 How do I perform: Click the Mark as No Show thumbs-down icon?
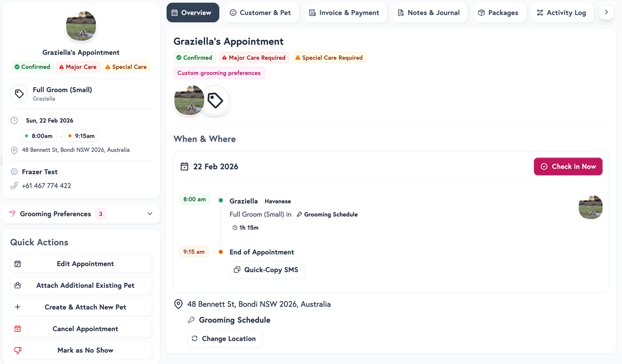click(x=18, y=350)
